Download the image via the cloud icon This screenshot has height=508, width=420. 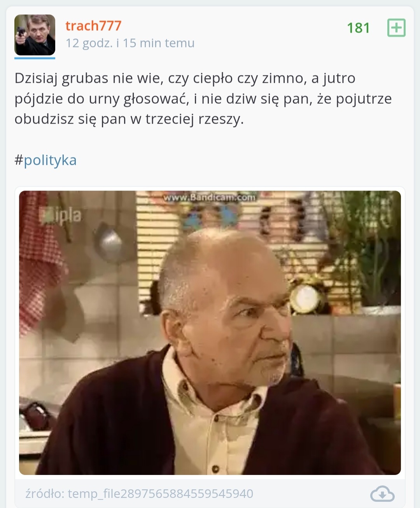[x=382, y=494]
